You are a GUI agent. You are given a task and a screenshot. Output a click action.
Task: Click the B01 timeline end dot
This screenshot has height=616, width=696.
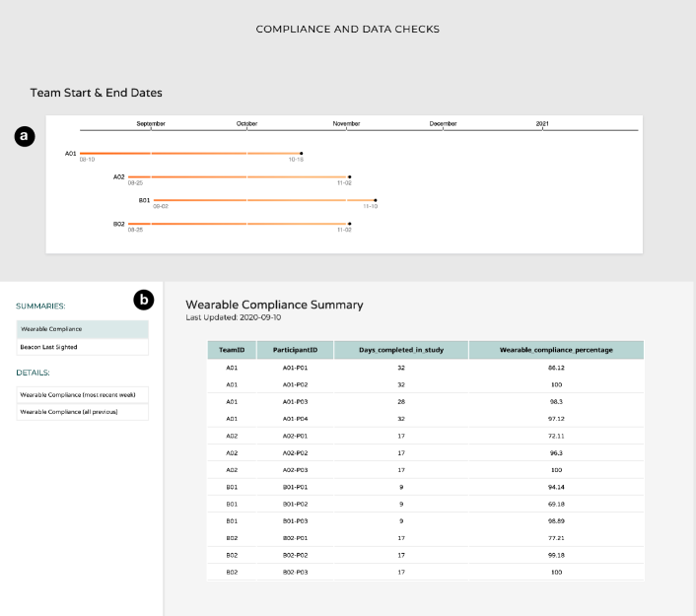click(376, 200)
